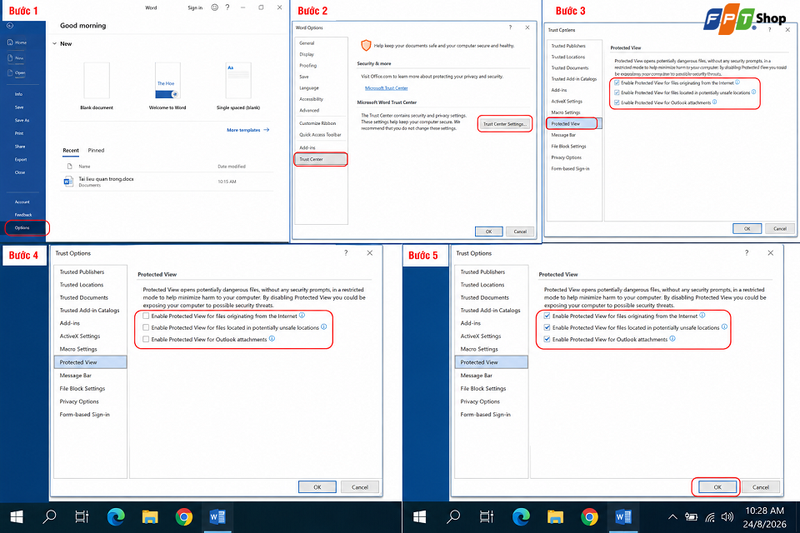Launch Google Chrome from the taskbar below Bước 4

click(184, 517)
